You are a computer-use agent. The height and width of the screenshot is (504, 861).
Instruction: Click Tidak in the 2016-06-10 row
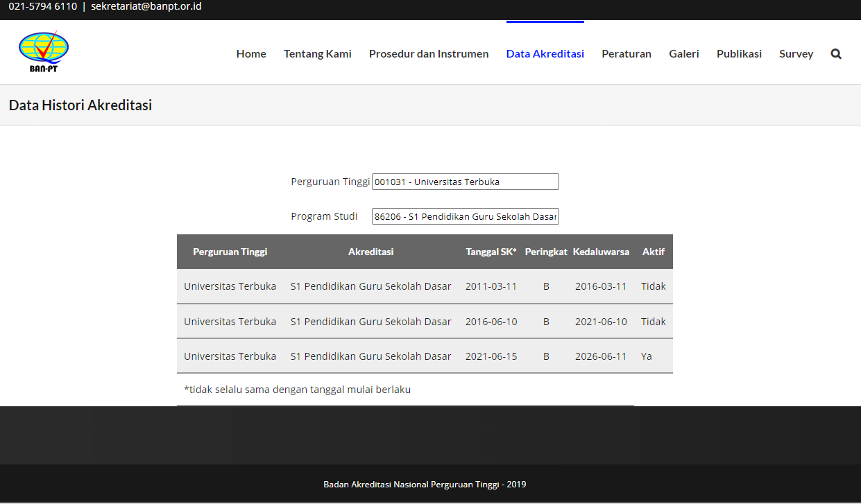point(654,321)
